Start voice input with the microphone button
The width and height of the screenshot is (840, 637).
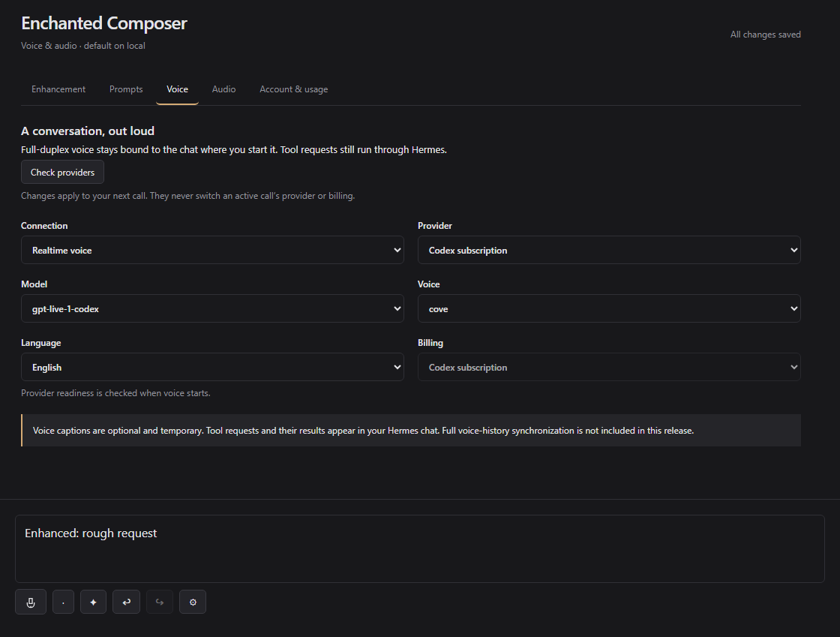(31, 602)
